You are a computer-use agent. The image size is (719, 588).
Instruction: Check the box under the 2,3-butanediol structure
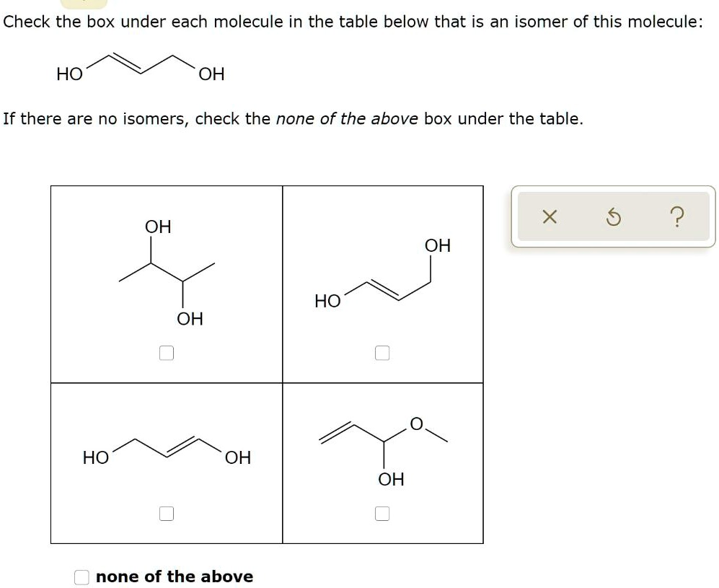pyautogui.click(x=168, y=353)
